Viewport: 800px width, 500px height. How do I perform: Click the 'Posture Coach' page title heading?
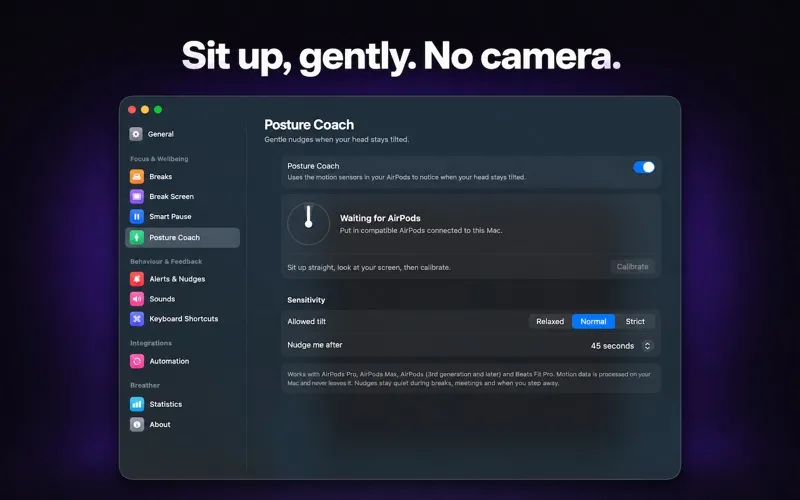pos(309,125)
